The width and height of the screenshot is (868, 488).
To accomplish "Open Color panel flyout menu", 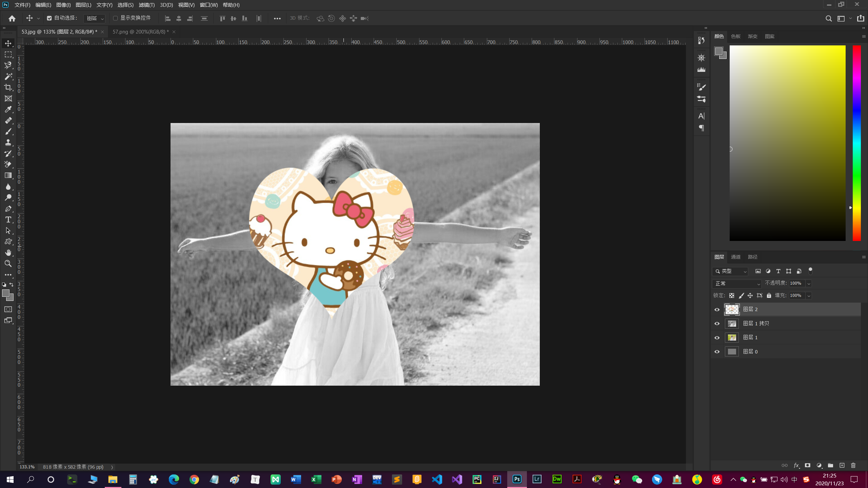I will pos(864,36).
